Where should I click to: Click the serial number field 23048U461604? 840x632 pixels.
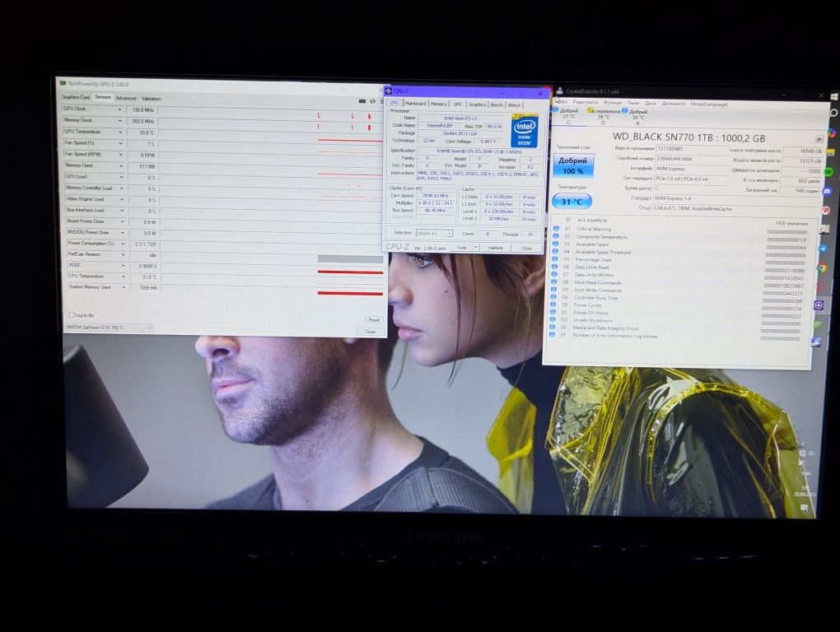[x=691, y=158]
